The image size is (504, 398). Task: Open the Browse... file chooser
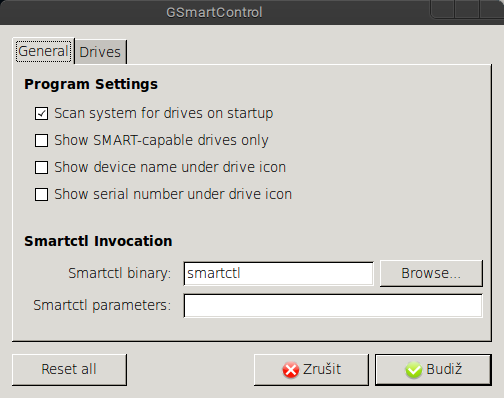tap(431, 273)
